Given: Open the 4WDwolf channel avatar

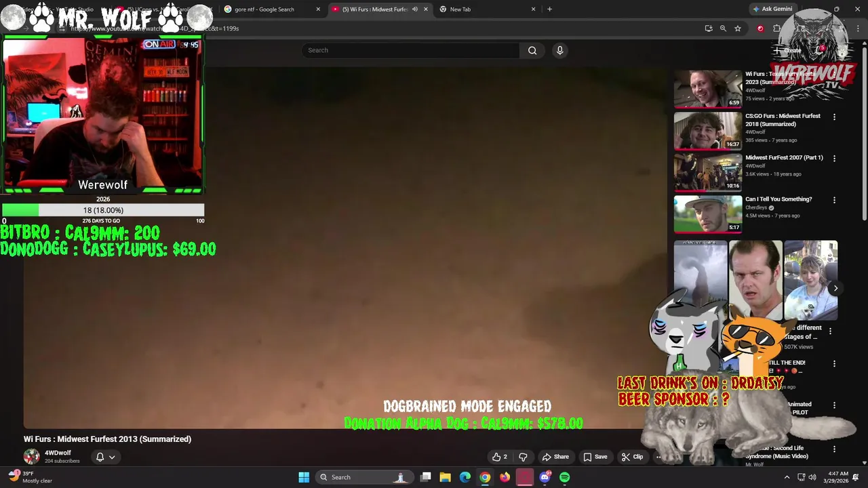Looking at the screenshot, I should (32, 456).
